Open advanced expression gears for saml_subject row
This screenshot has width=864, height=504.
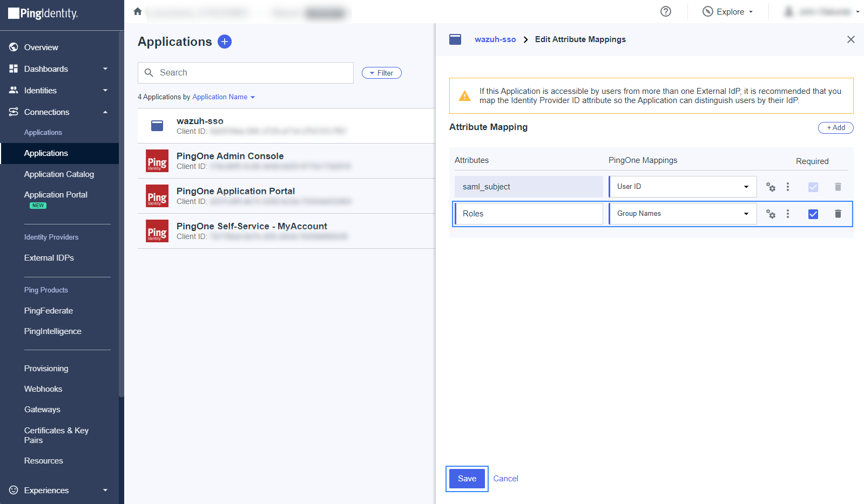[771, 187]
